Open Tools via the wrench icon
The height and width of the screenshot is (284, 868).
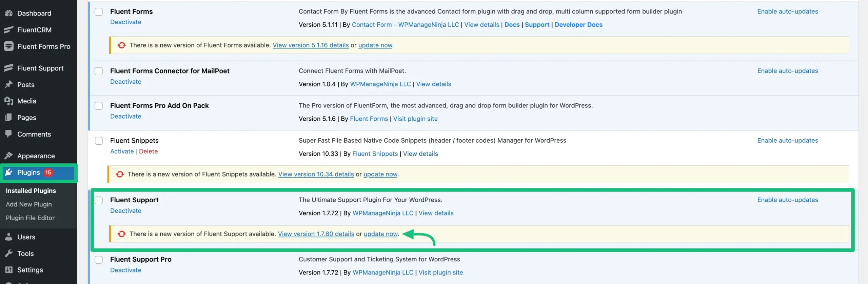tap(9, 253)
